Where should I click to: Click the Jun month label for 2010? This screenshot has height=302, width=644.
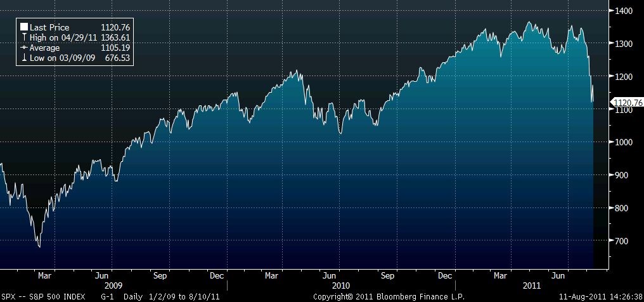[329, 276]
